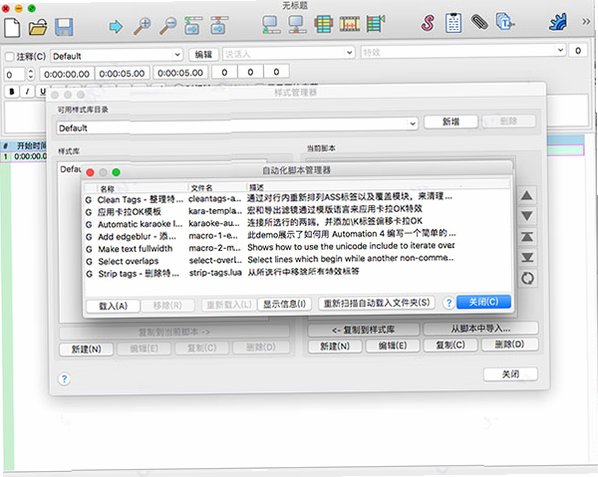Click the 复制(C) button under current script
Viewport: 598px width, 477px height.
450,345
